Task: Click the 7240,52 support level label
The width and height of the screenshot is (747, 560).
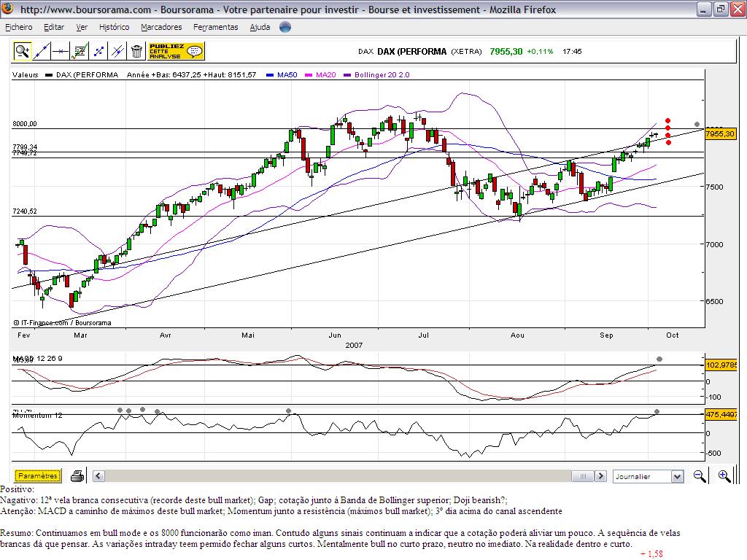Action: point(25,211)
